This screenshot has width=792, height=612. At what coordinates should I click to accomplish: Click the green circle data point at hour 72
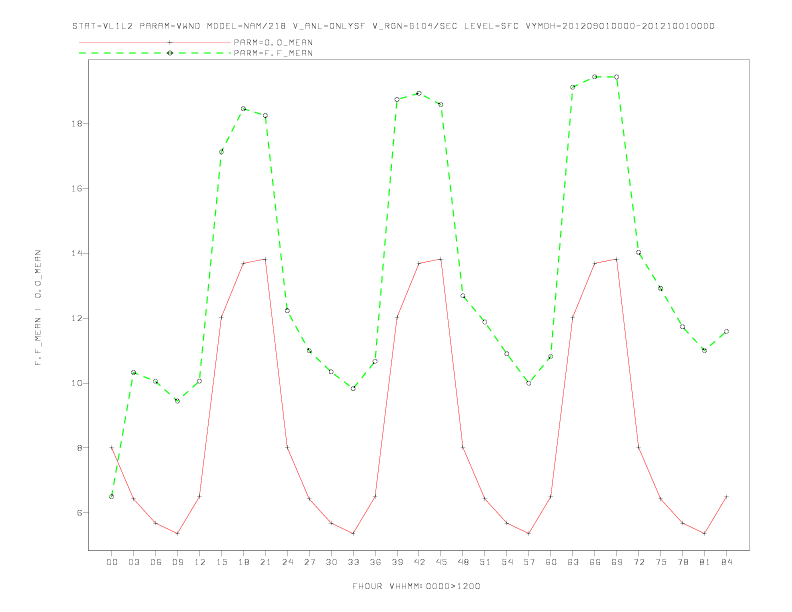(638, 252)
